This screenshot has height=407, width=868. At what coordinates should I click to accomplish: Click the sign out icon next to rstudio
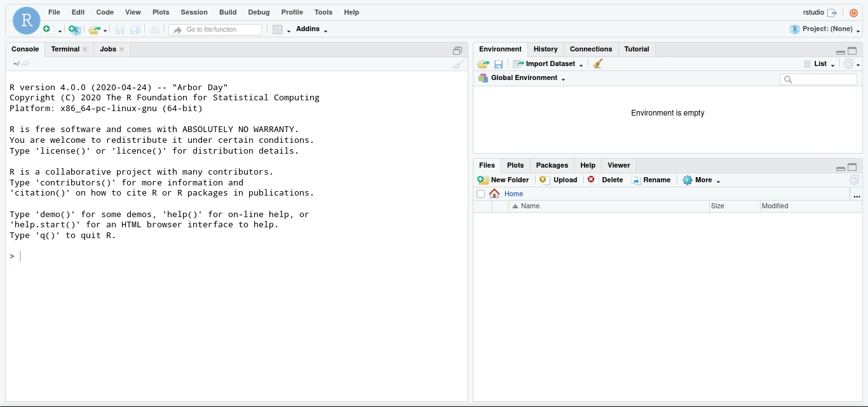coord(832,13)
